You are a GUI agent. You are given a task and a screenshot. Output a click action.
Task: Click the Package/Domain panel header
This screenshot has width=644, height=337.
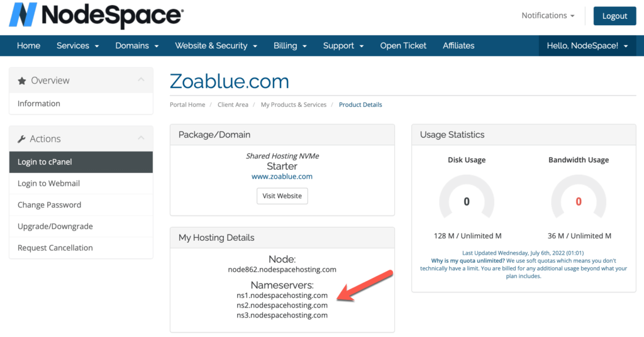[282, 135]
